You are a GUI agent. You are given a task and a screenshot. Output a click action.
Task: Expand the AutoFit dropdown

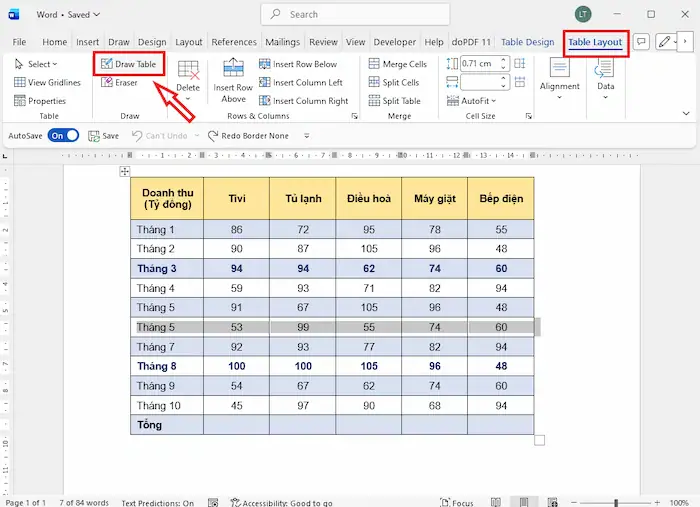479,101
